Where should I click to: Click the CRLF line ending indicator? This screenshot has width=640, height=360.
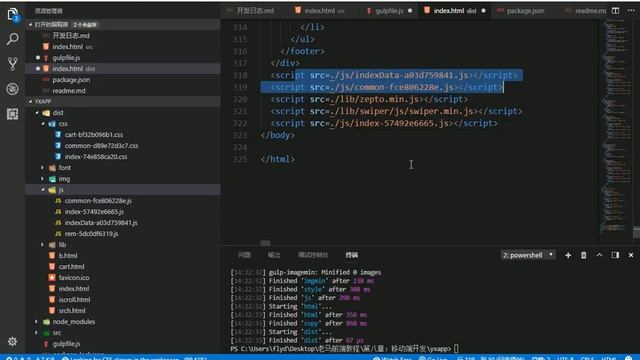click(587, 358)
